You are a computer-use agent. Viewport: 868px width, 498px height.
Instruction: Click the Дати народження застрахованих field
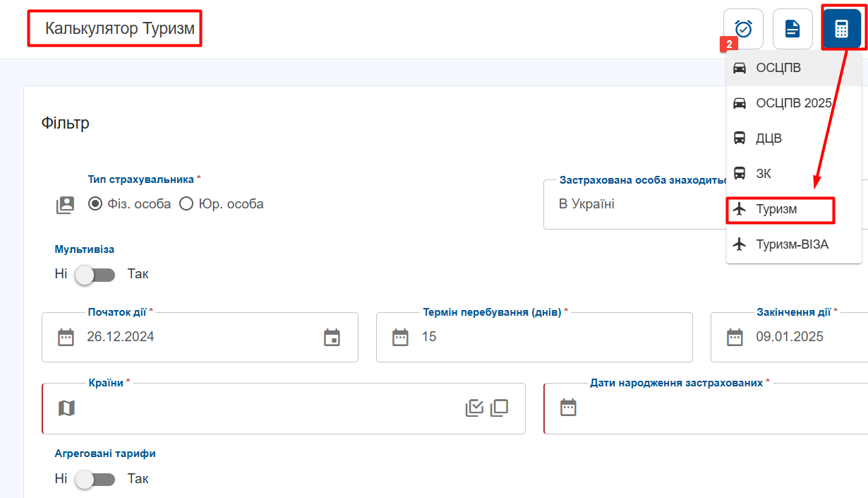tap(706, 408)
